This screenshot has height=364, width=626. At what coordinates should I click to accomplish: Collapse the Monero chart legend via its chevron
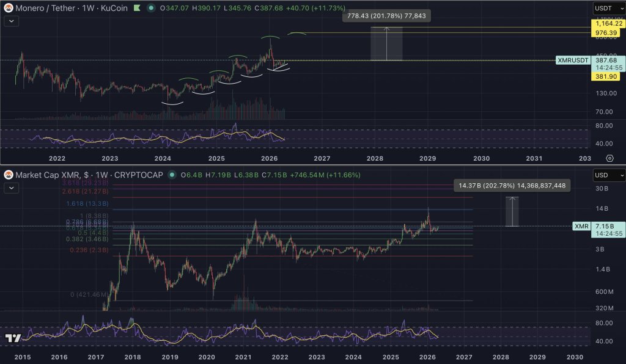[10, 21]
